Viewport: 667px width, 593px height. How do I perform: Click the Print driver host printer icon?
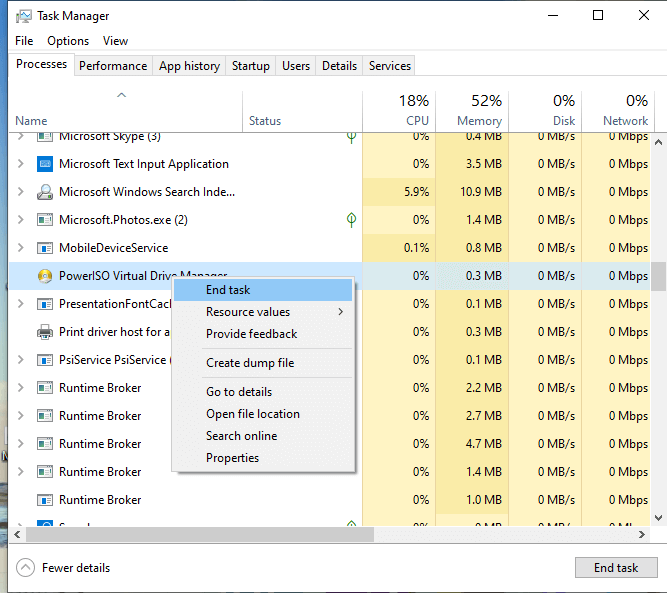point(45,332)
